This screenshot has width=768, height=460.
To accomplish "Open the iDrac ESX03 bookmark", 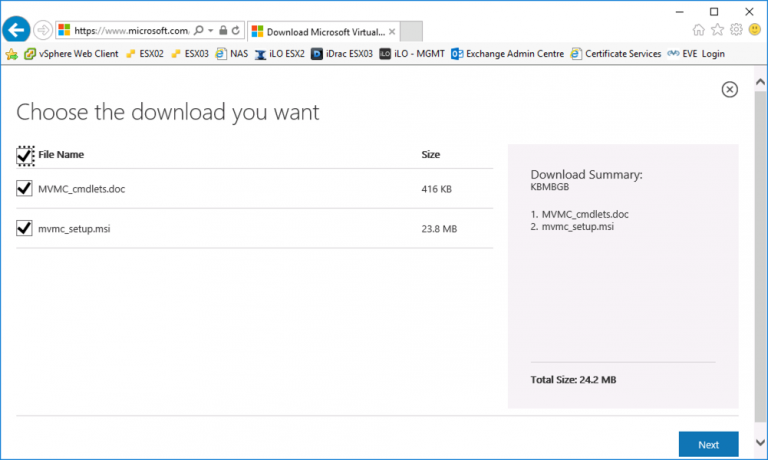I will [x=342, y=54].
